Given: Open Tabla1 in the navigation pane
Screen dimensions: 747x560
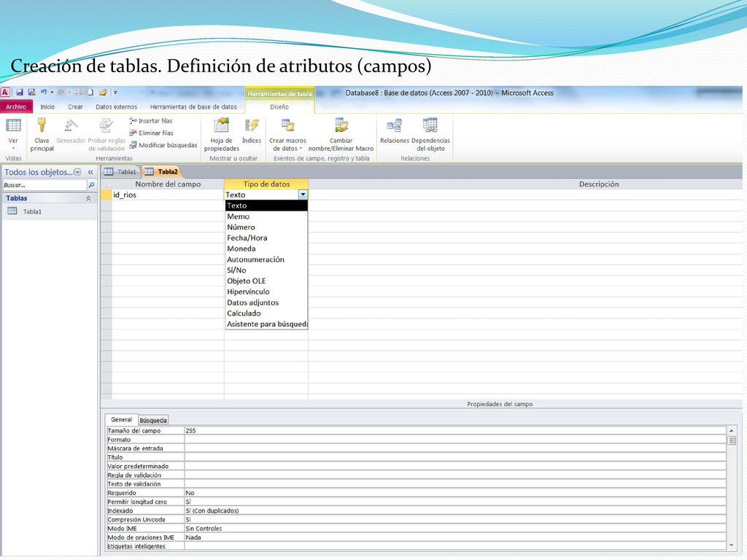Looking at the screenshot, I should tap(32, 211).
